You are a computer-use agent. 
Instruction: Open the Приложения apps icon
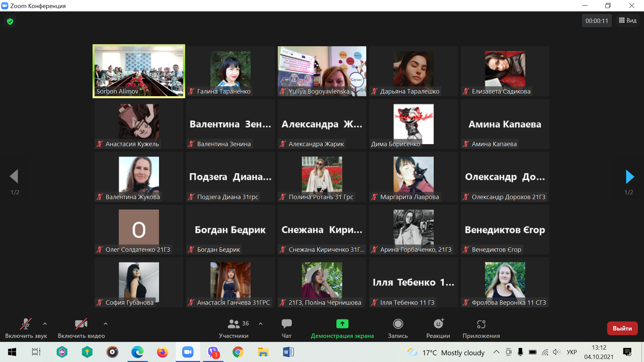click(x=481, y=324)
